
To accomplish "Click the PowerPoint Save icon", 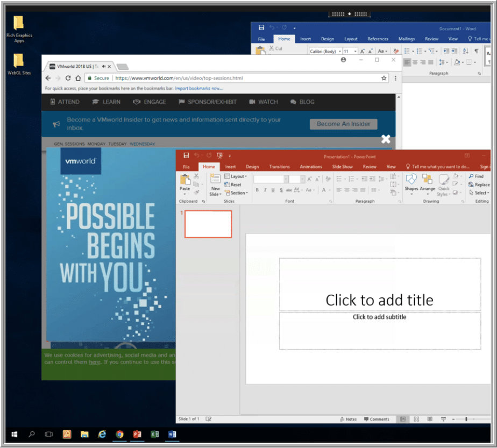I will coord(186,155).
